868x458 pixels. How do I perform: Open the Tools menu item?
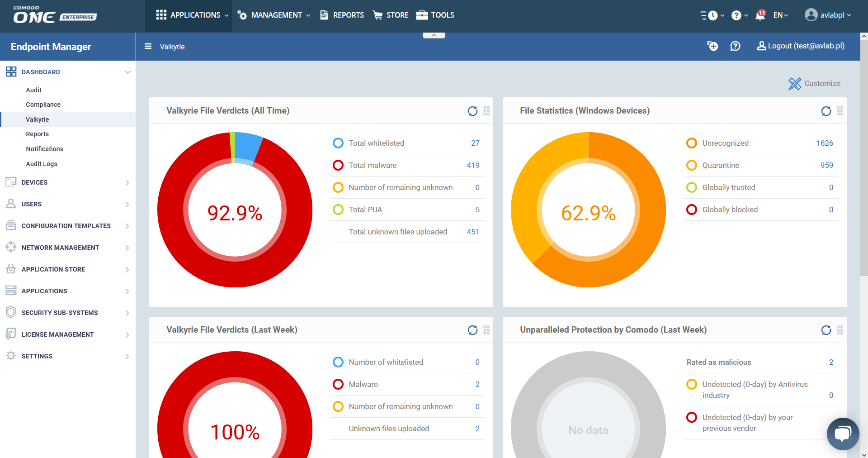pyautogui.click(x=435, y=15)
